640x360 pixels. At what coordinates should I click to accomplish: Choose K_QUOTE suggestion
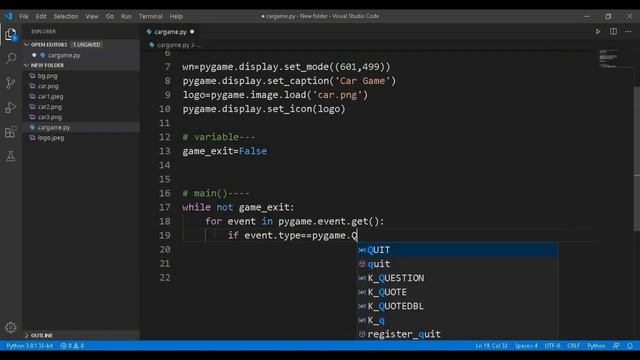(x=458, y=292)
